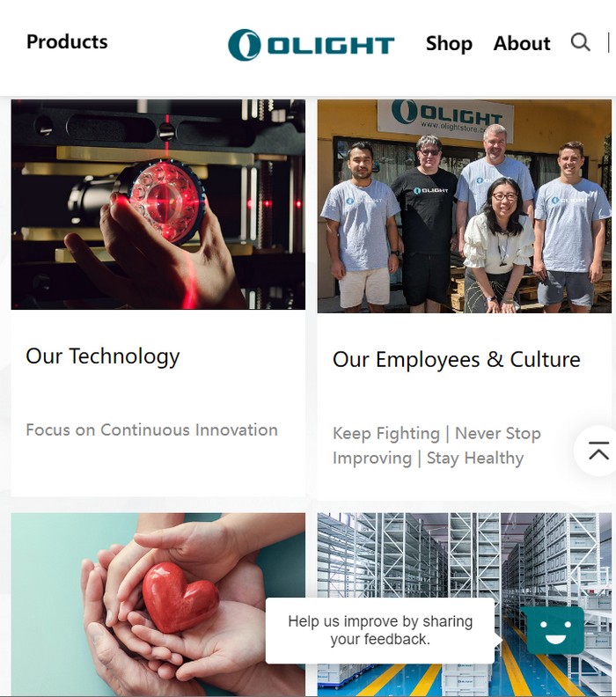Click Keep Fighting Never Stop Improving text

(x=436, y=445)
